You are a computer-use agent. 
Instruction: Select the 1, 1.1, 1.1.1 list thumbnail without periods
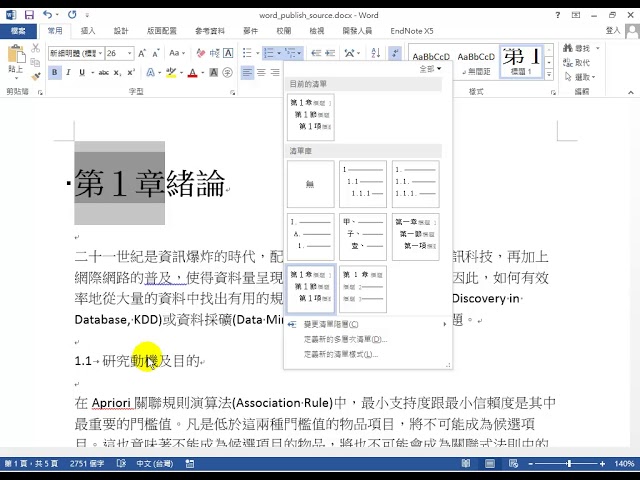(363, 184)
